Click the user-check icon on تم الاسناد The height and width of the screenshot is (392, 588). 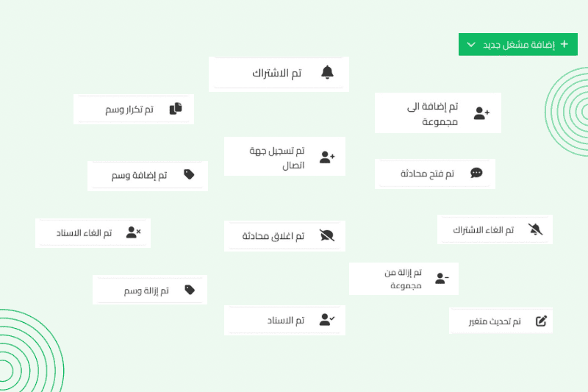(327, 320)
